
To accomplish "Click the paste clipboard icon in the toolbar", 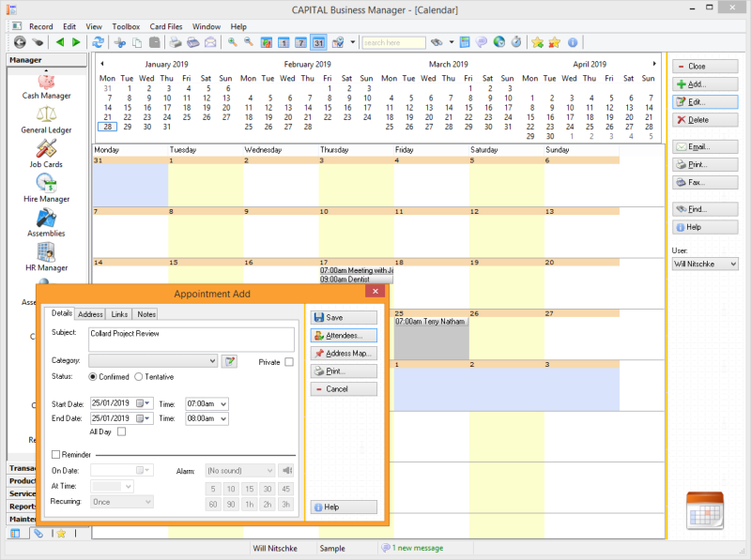I will [x=154, y=42].
